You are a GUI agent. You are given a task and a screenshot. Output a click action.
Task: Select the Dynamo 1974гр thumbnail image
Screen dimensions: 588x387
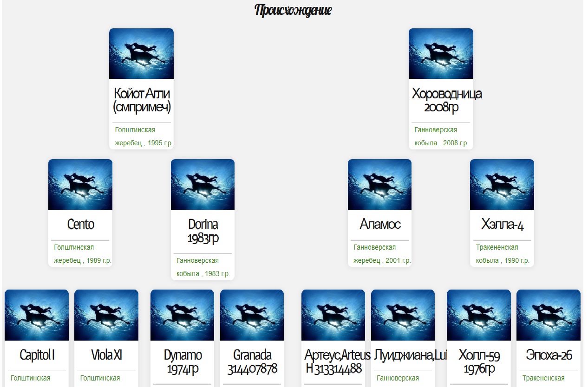pyautogui.click(x=182, y=315)
